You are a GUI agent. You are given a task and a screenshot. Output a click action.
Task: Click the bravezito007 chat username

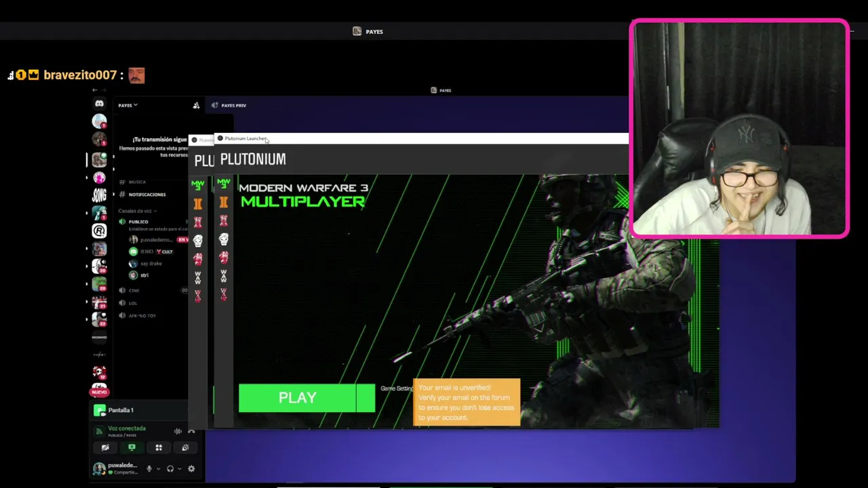click(80, 75)
